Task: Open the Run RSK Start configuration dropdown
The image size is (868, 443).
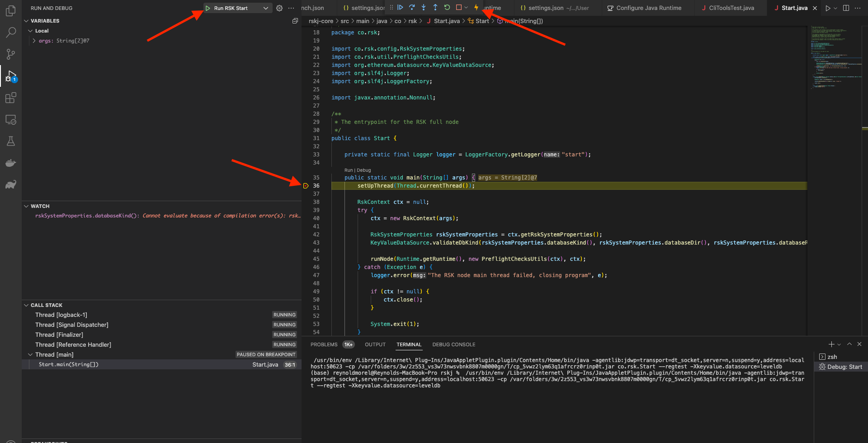Action: coord(266,8)
